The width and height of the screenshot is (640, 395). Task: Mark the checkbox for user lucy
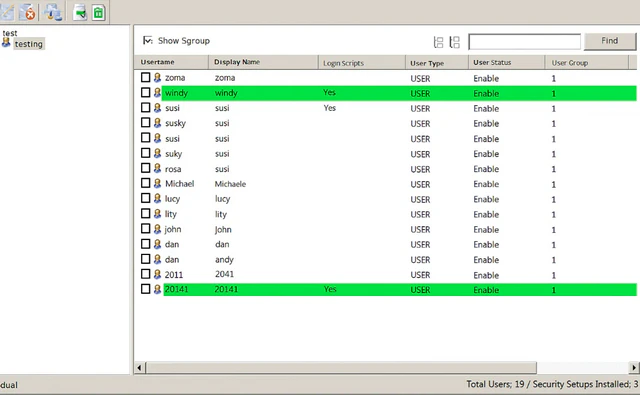tap(145, 198)
